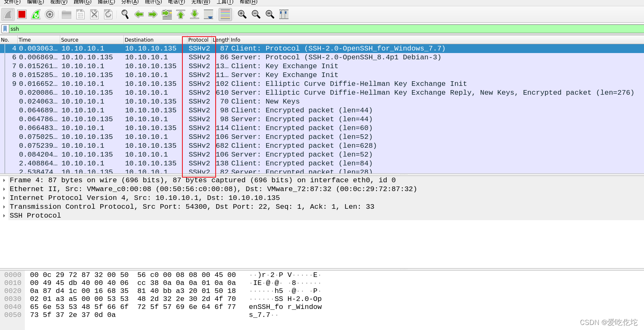The width and height of the screenshot is (644, 330).
Task: Open a capture file via folder icon
Action: pos(67,14)
